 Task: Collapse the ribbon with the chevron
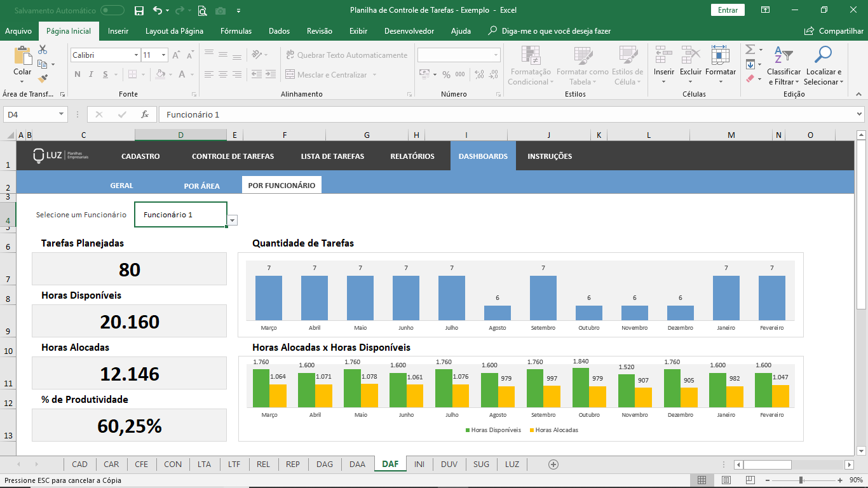pyautogui.click(x=859, y=94)
